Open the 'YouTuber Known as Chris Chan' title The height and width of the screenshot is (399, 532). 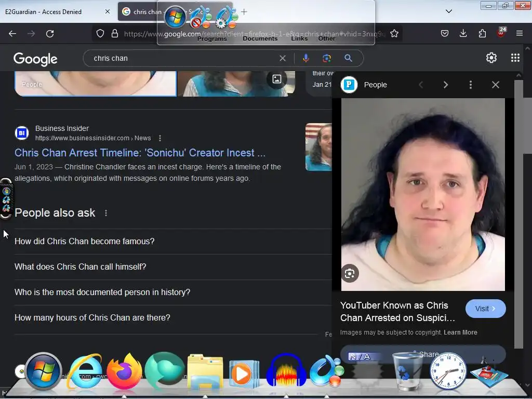(x=397, y=312)
